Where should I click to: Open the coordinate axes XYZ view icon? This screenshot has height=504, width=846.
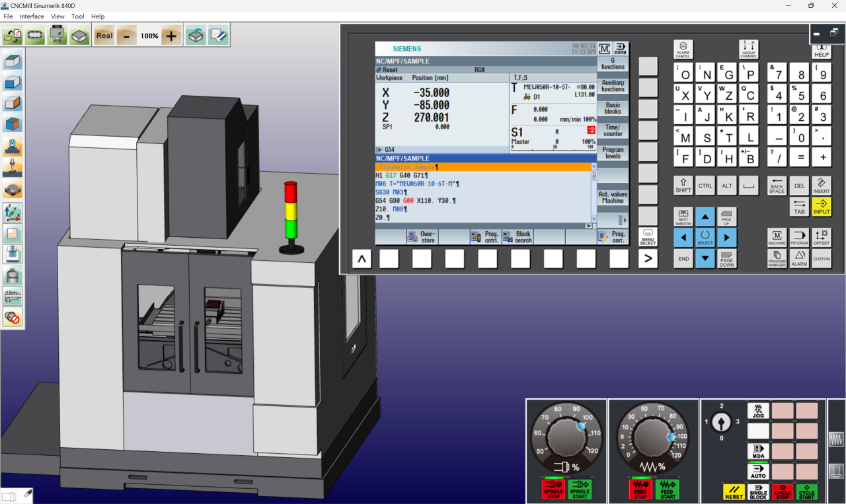click(13, 212)
